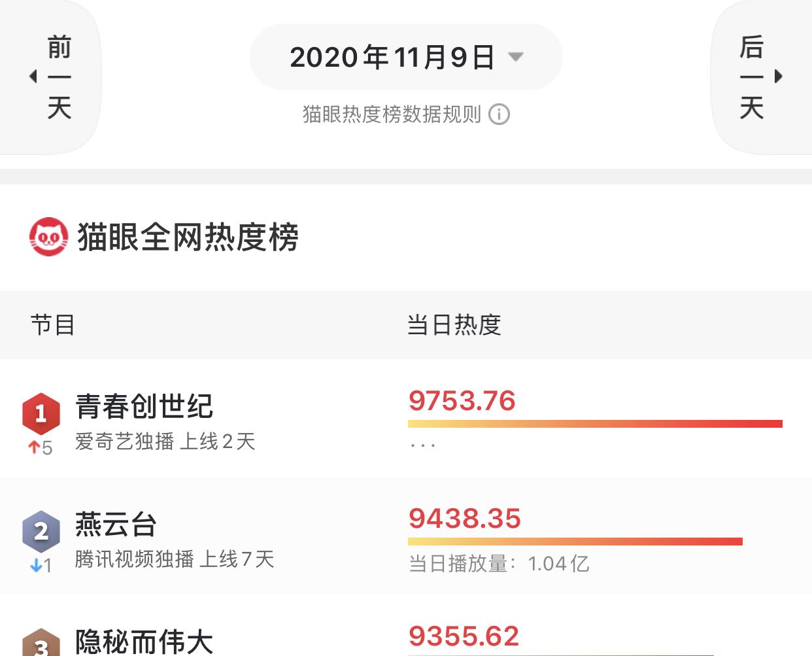
Task: Open the date picker for 2020年11月9日
Action: (x=405, y=57)
